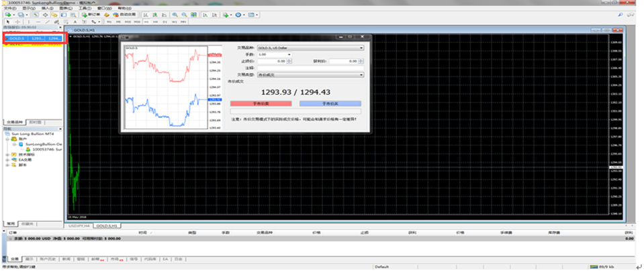Select the text label 'A' tool
644x271 pixels.
pyautogui.click(x=75, y=22)
